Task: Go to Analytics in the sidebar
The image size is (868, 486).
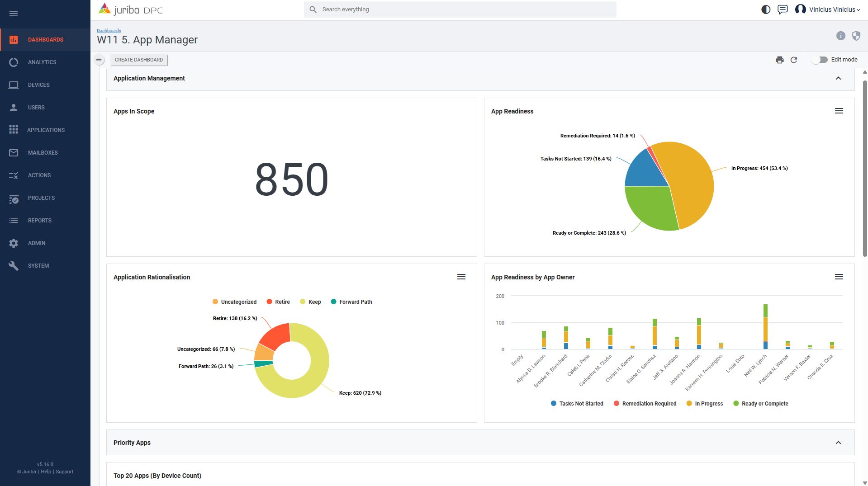Action: [42, 62]
